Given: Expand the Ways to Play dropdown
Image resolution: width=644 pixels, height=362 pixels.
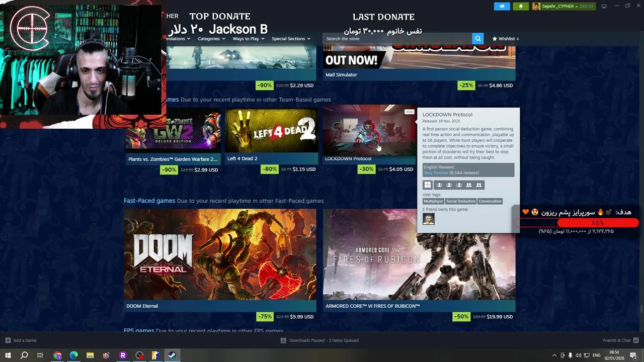Looking at the screenshot, I should pyautogui.click(x=249, y=39).
